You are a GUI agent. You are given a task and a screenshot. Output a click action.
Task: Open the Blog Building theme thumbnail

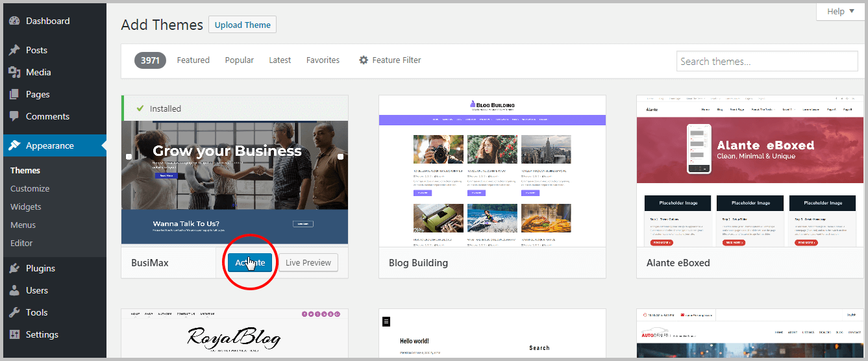pyautogui.click(x=492, y=170)
